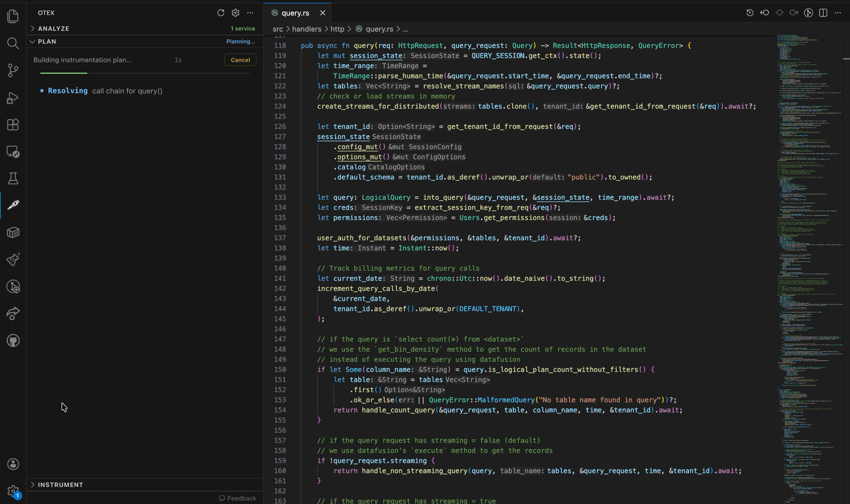Viewport: 850px width, 504px height.
Task: Open OTEX panel more actions menu
Action: 250,13
